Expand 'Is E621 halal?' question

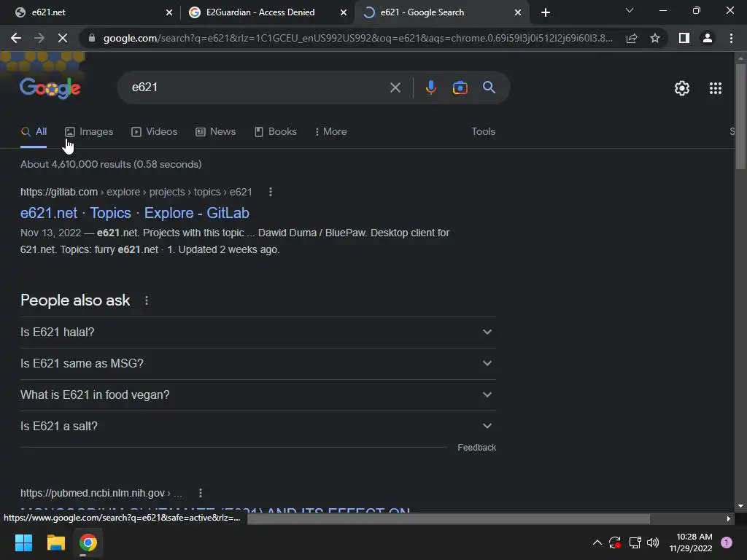(x=258, y=332)
